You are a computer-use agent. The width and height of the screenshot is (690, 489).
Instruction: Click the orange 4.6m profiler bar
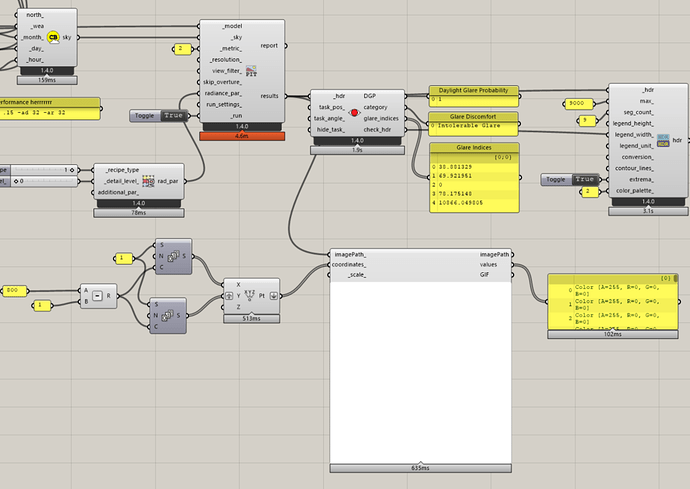click(x=242, y=136)
